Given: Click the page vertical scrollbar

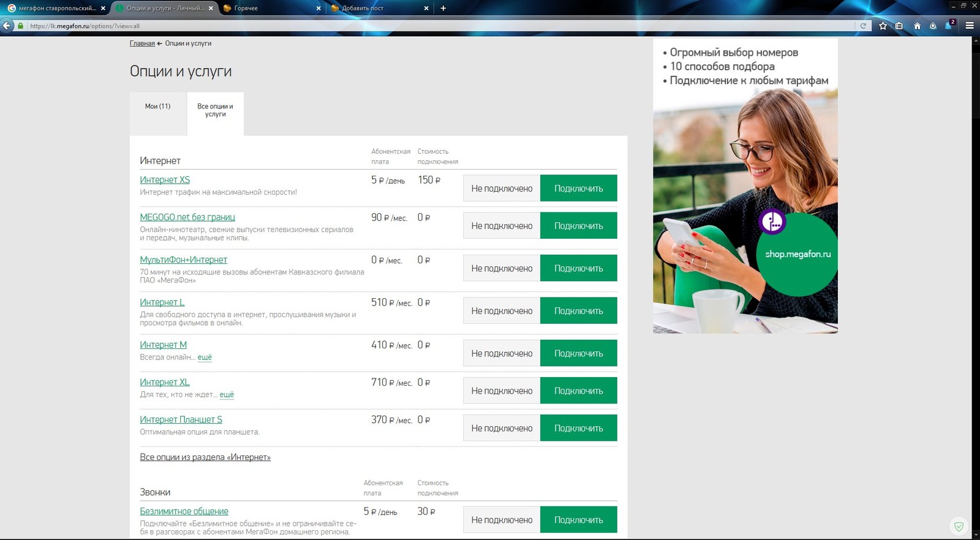Looking at the screenshot, I should point(976,286).
